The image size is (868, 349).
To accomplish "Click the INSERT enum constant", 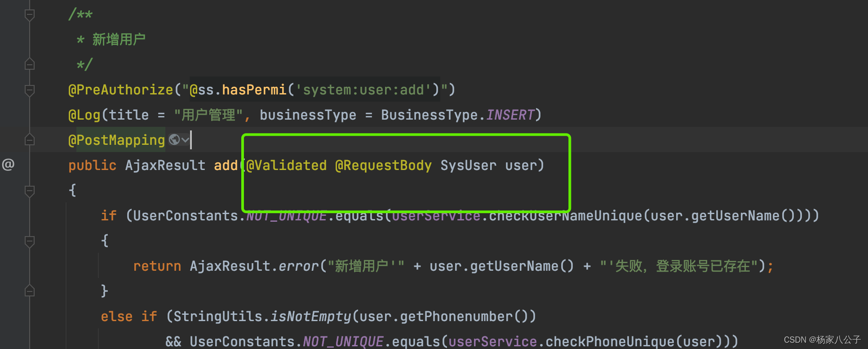I will [510, 115].
